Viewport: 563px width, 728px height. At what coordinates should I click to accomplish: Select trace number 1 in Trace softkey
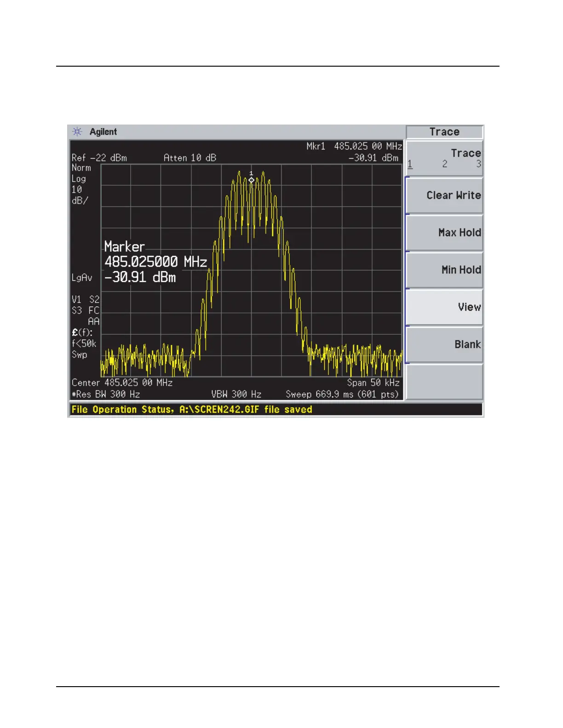click(410, 165)
